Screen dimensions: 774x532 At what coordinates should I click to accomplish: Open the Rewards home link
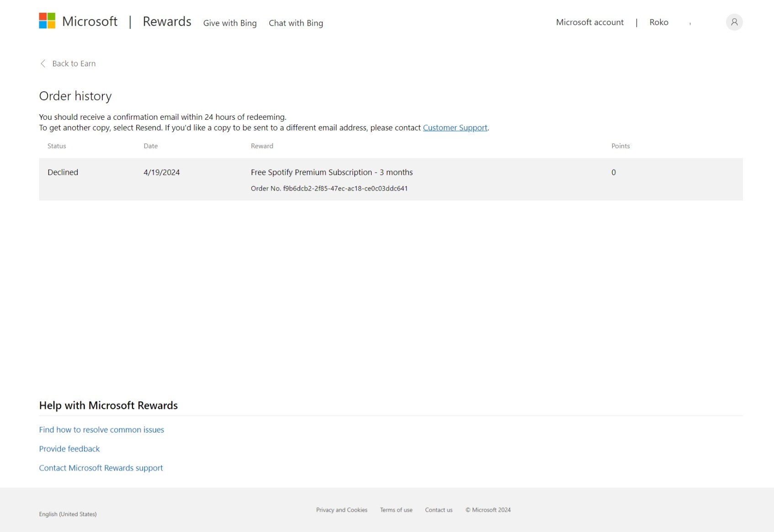(167, 21)
